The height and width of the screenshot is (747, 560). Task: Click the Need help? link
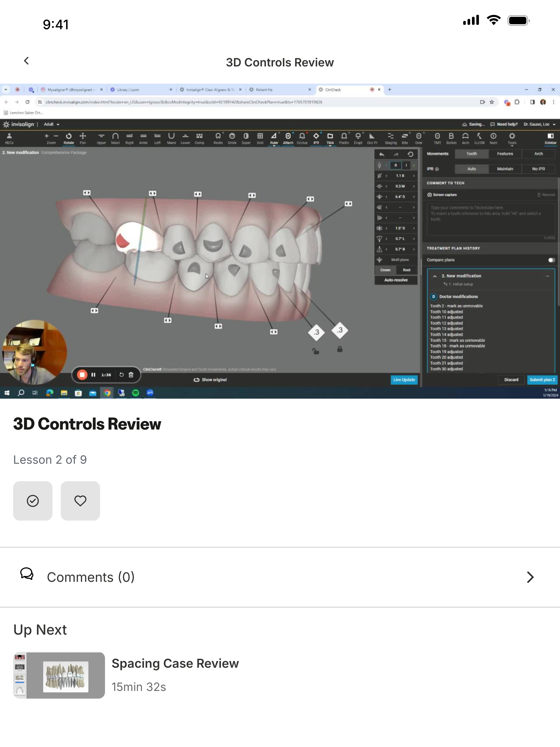504,124
